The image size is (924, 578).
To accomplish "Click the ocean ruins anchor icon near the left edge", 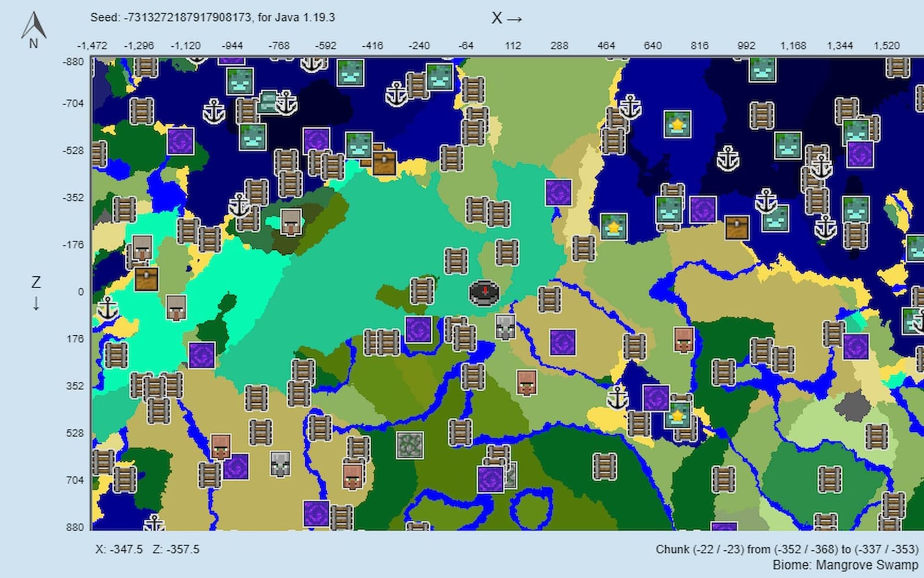I will point(109,310).
